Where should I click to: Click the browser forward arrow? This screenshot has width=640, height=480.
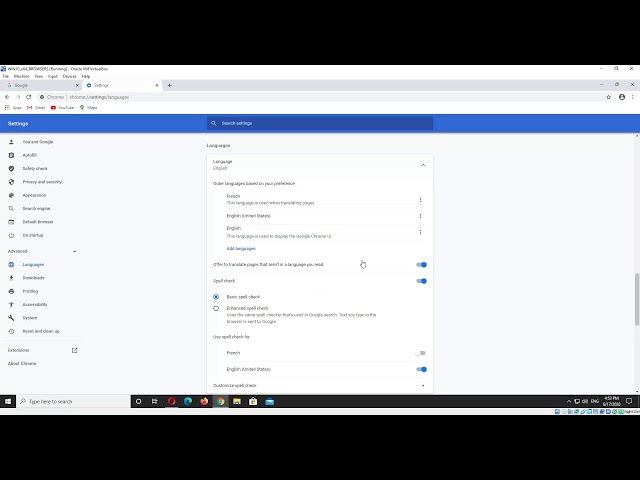pyautogui.click(x=18, y=97)
